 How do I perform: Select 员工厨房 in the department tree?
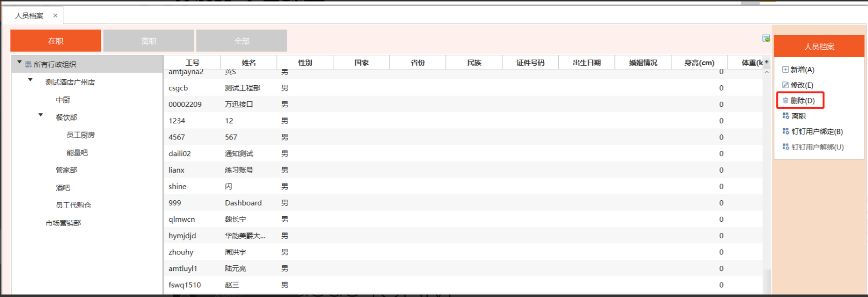click(80, 135)
